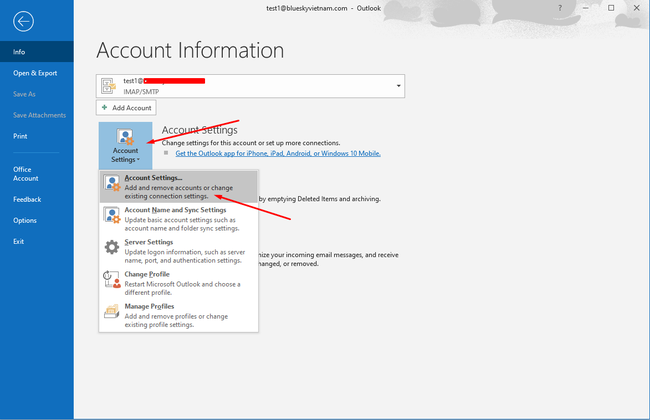Click the Account Settings button icon
This screenshot has width=650, height=420.
(x=125, y=136)
